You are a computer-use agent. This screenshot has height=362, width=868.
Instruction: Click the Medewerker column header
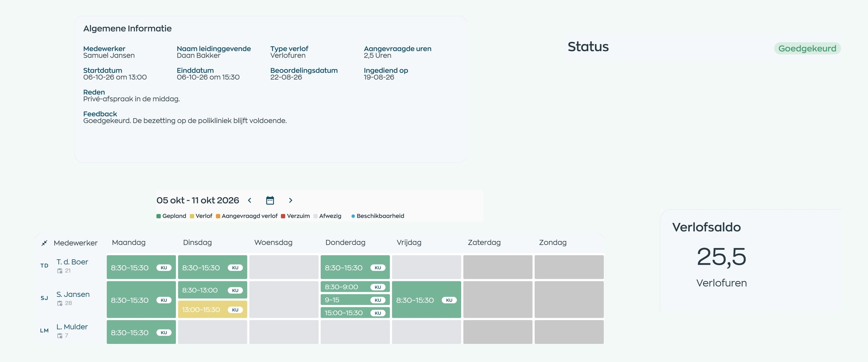[75, 243]
